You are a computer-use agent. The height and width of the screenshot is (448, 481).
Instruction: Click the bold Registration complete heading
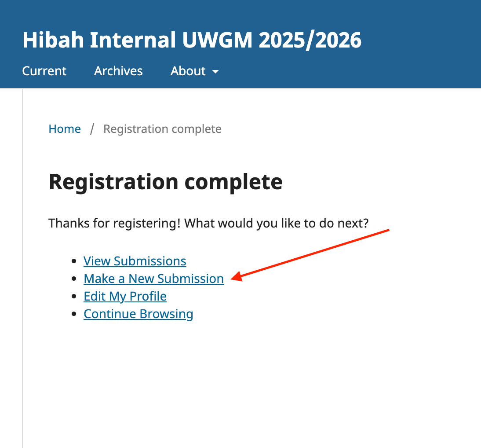point(165,181)
